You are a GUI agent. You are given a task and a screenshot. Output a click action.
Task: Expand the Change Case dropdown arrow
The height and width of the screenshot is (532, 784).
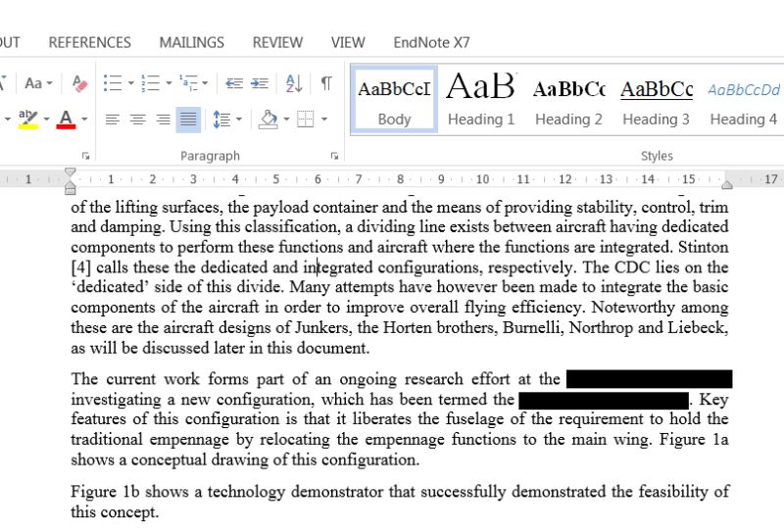(50, 83)
